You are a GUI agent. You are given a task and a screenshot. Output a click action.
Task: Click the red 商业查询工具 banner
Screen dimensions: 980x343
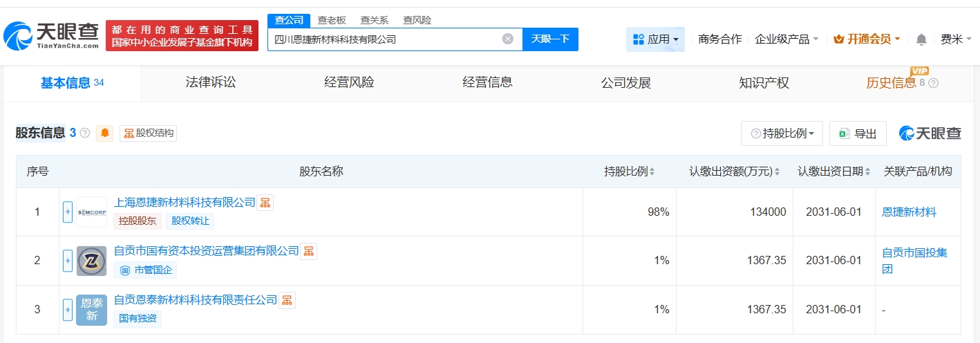(182, 36)
